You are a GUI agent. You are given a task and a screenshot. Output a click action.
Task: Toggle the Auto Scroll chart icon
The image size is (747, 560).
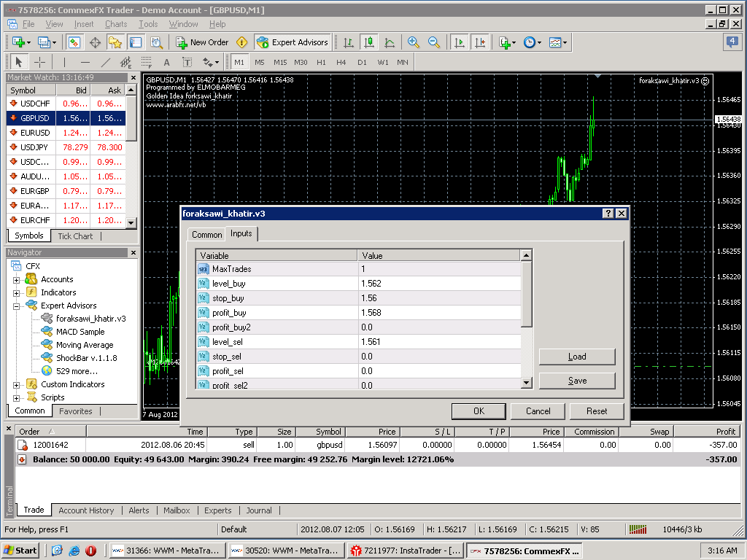tap(460, 42)
